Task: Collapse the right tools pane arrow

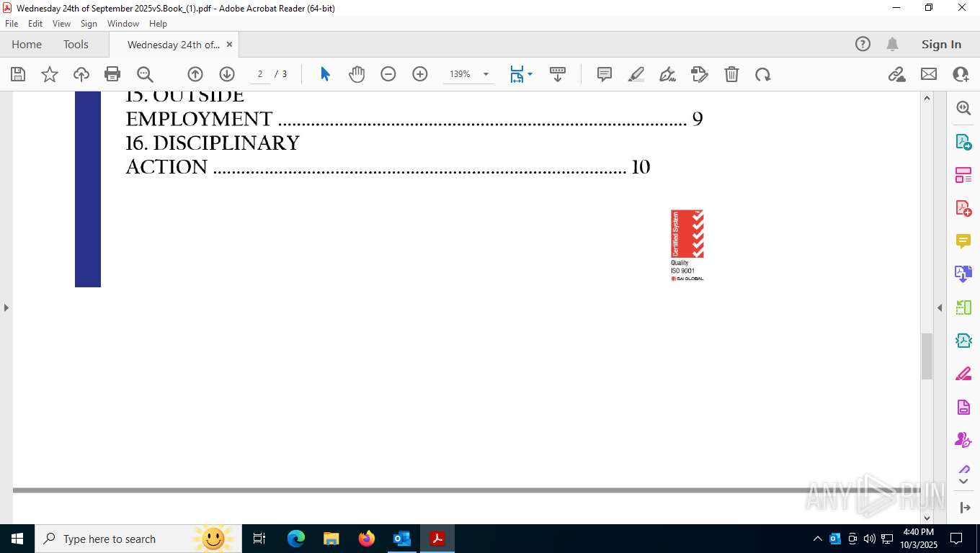Action: coord(940,307)
